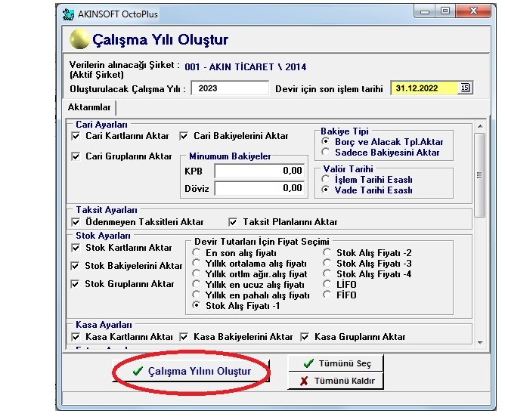Image resolution: width=505 pixels, height=420 pixels.
Task: Choose İşlem Tarihi Esaslı valör option
Action: click(325, 179)
